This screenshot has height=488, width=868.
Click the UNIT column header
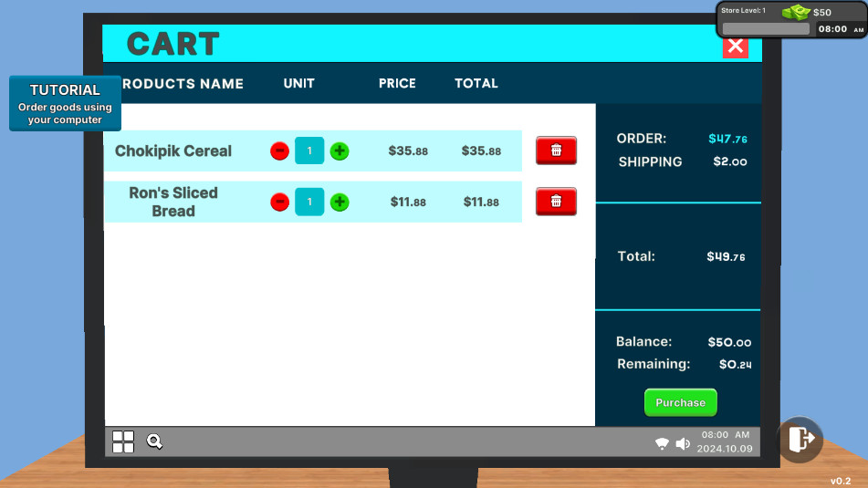(x=299, y=84)
